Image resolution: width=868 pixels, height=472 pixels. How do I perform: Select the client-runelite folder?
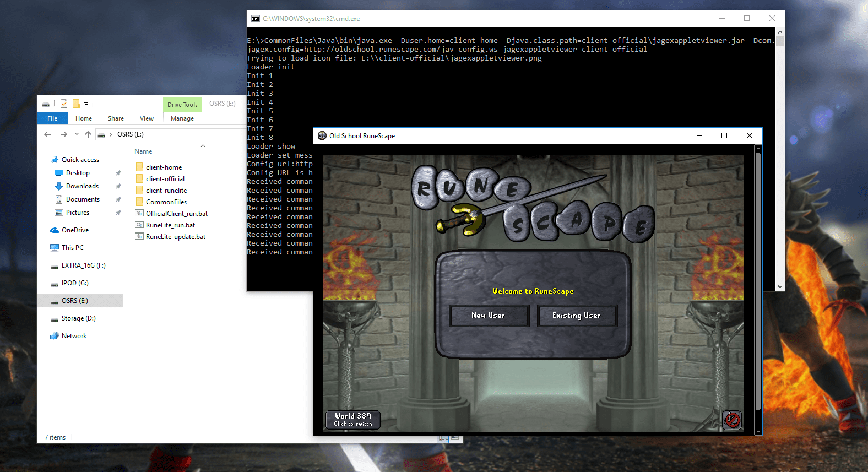[x=166, y=191]
